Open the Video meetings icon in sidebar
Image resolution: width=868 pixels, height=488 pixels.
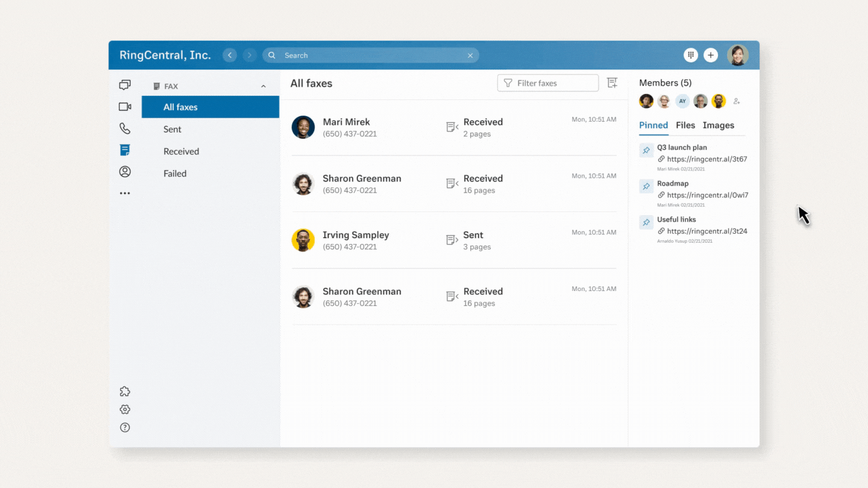point(125,107)
